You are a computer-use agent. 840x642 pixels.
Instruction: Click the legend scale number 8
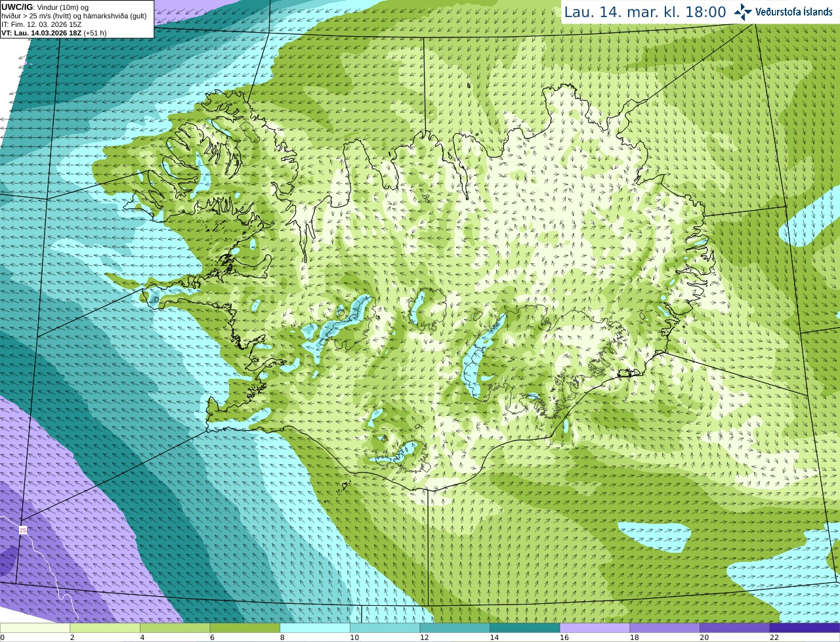coord(282,637)
